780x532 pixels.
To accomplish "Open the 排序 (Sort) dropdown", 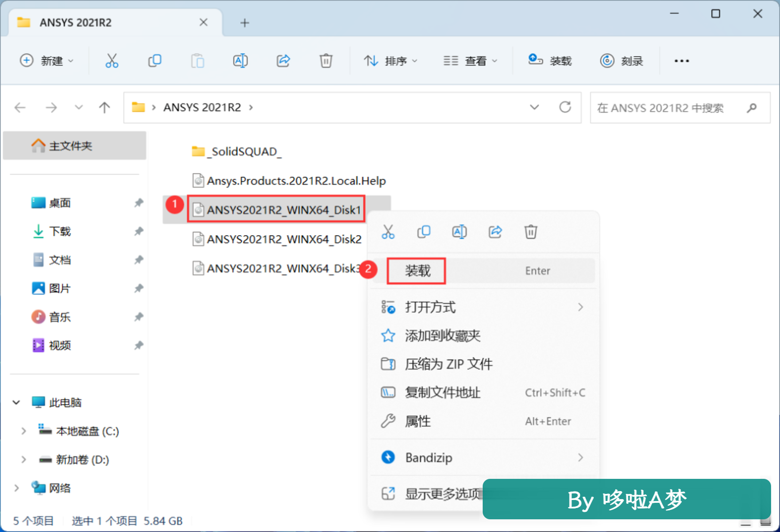I will pos(390,61).
